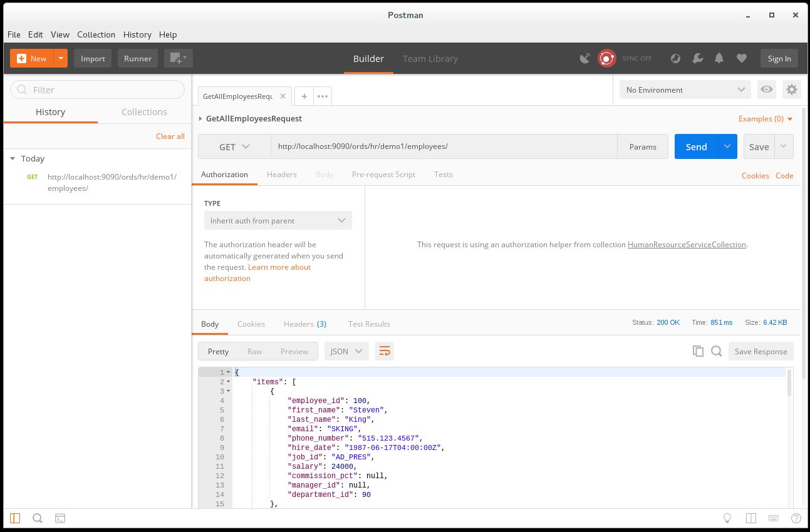Viewport: 810px width, 532px height.
Task: Toggle environment quick look eye icon
Action: point(766,90)
